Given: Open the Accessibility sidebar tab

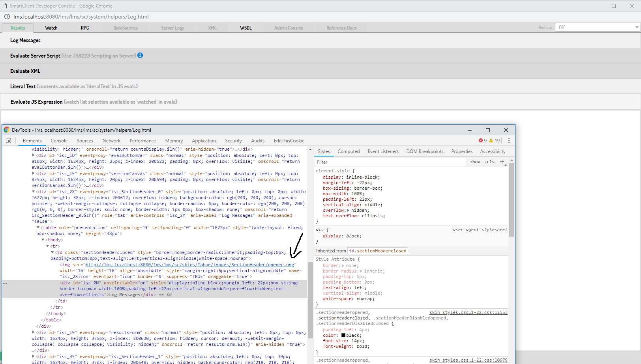Looking at the screenshot, I should coord(493,151).
